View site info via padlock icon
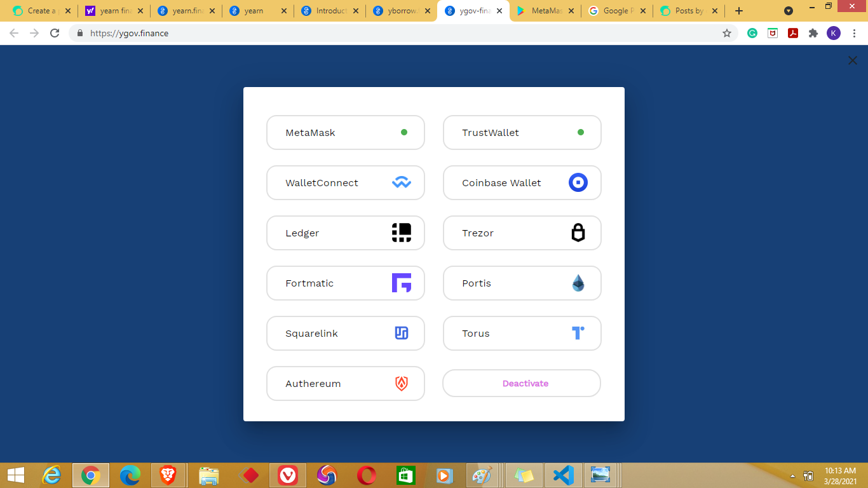Image resolution: width=868 pixels, height=488 pixels. [x=79, y=33]
